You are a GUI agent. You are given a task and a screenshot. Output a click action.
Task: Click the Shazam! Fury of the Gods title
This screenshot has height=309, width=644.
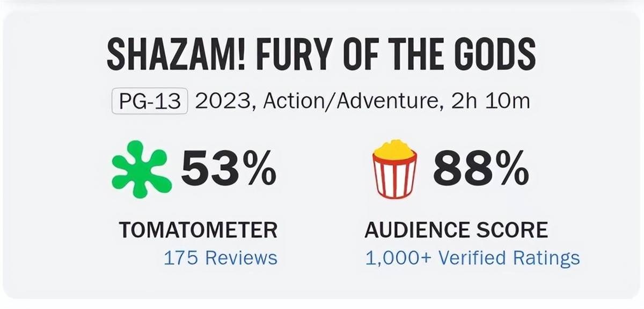321,55
